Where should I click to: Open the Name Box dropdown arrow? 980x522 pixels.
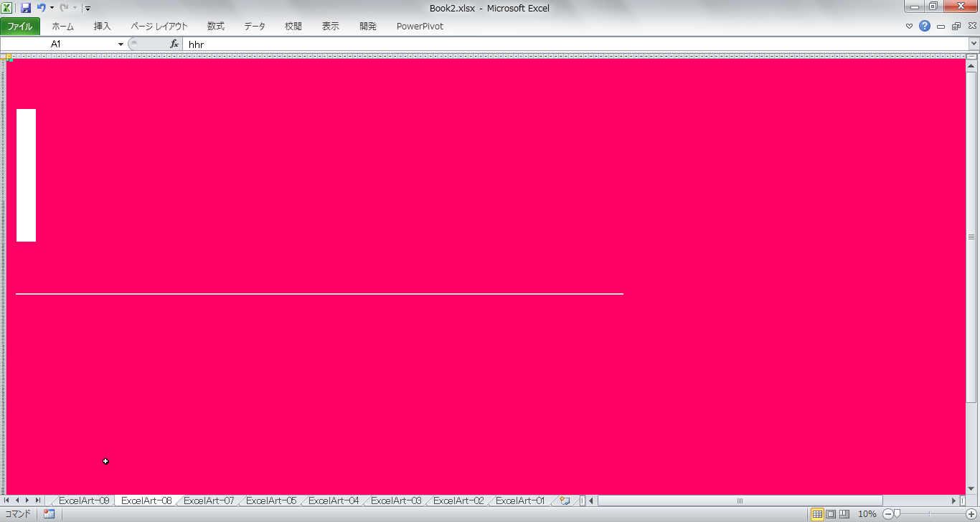(121, 44)
